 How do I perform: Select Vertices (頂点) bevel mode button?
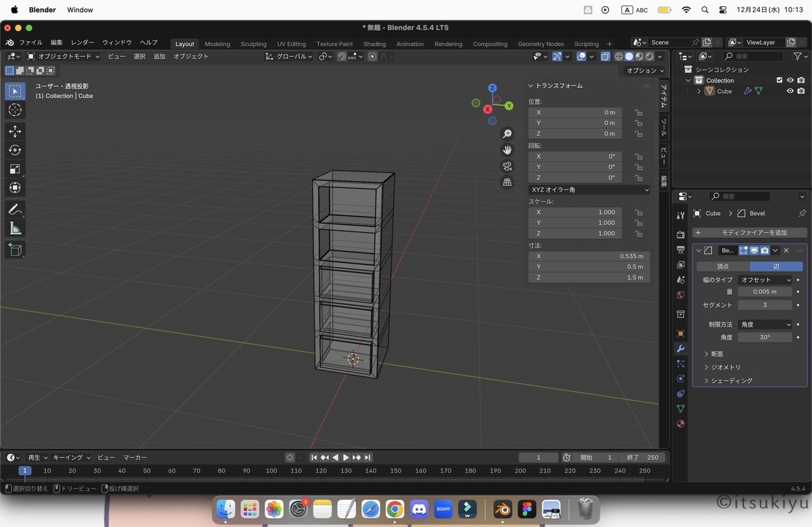[723, 267]
